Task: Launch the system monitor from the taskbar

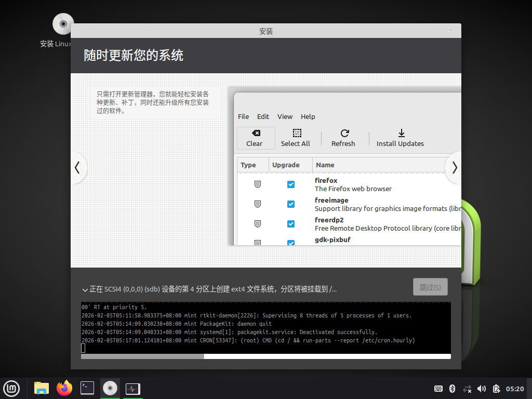Action: (x=132, y=388)
